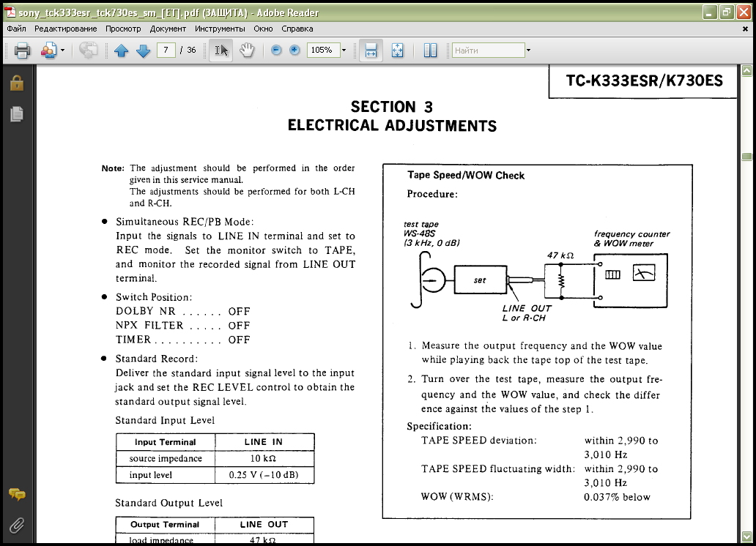Open the Файл menu
Screen dimensions: 756x546
[x=16, y=29]
